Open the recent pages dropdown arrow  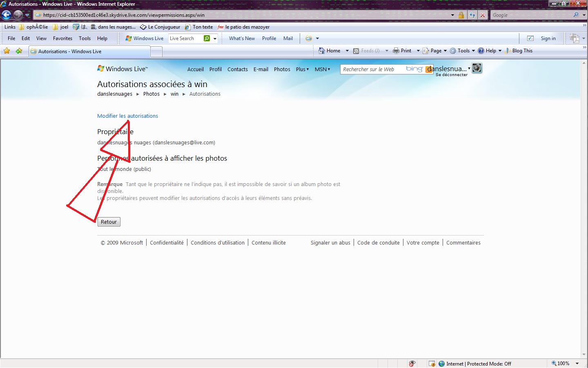click(x=27, y=15)
